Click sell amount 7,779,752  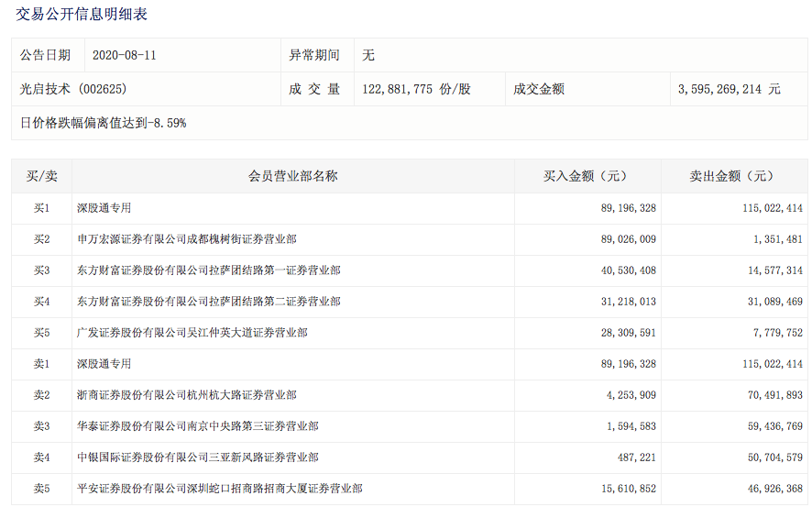778,333
